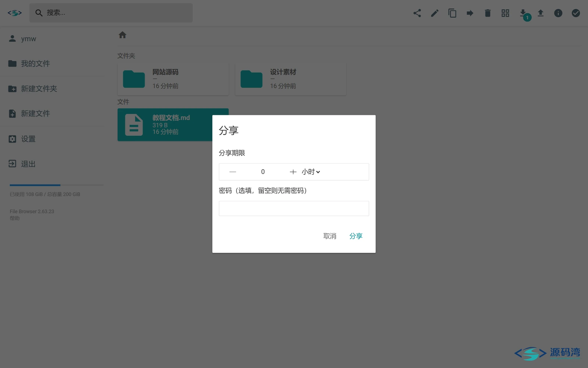Click the select-multiple checkmark icon

click(576, 13)
